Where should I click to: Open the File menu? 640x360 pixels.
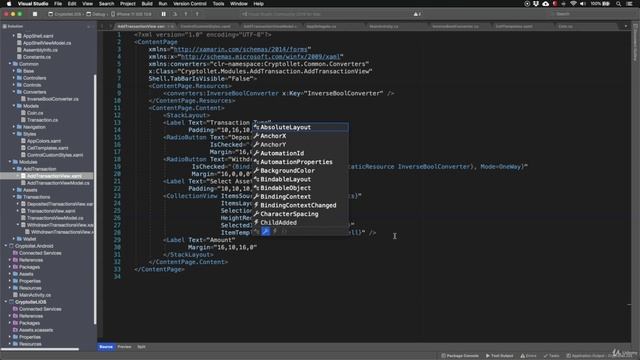pos(58,4)
